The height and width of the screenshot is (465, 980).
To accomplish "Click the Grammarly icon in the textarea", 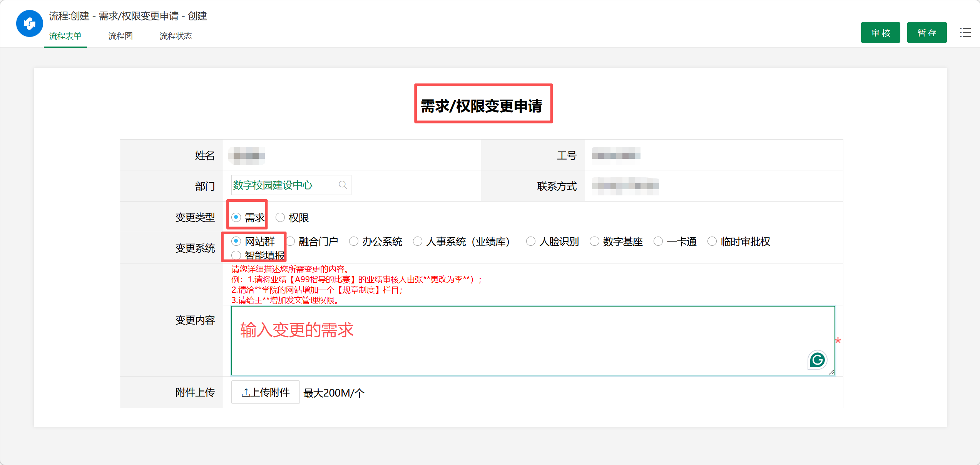I will point(817,360).
